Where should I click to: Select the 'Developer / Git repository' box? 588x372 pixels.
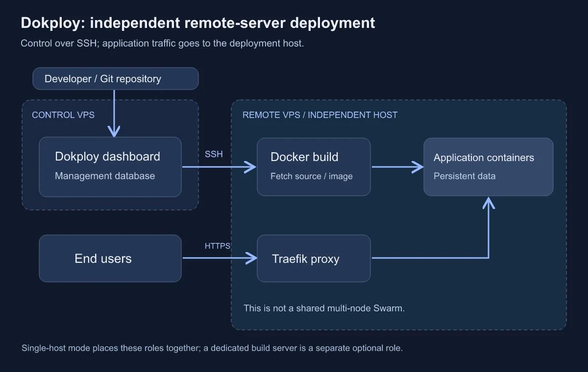pyautogui.click(x=116, y=79)
